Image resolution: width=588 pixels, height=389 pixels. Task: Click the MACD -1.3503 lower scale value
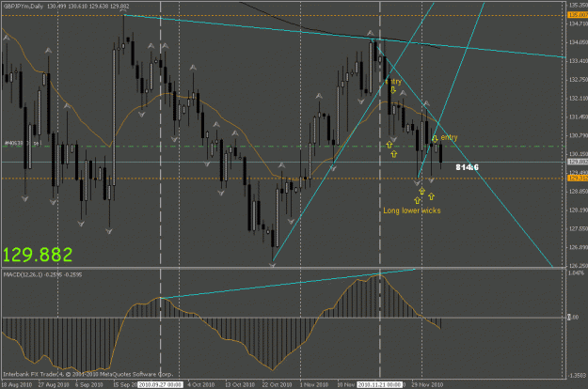pos(577,376)
